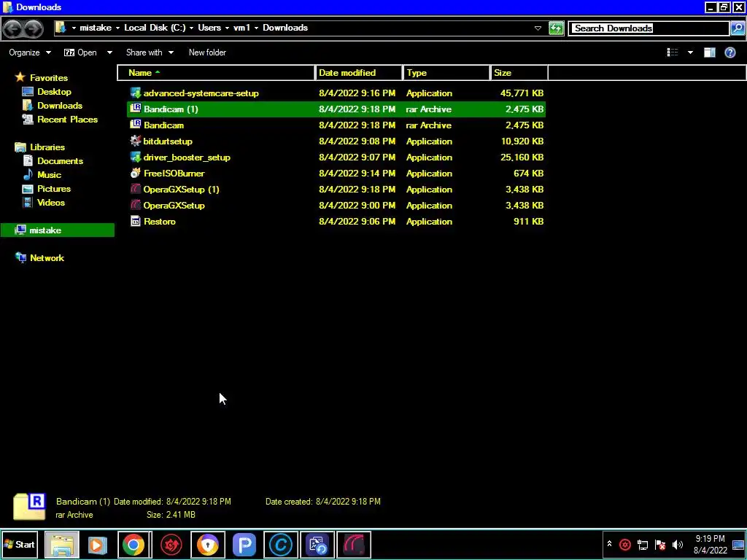The width and height of the screenshot is (747, 560).
Task: Click the Start button
Action: click(x=20, y=544)
